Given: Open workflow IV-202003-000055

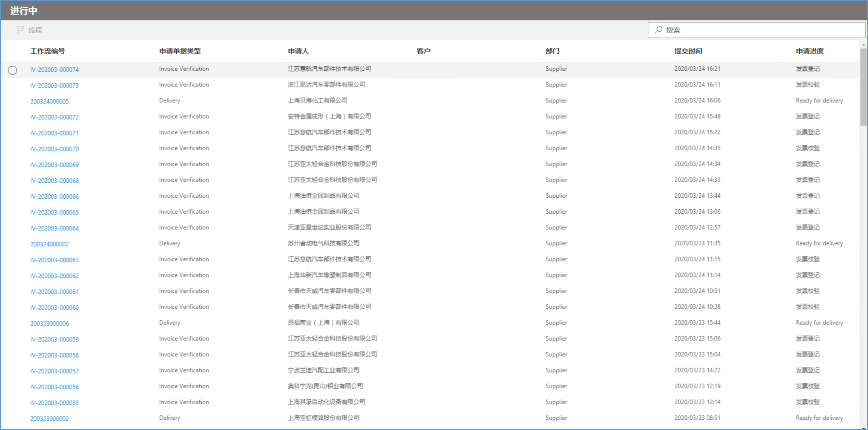Looking at the screenshot, I should [x=55, y=402].
